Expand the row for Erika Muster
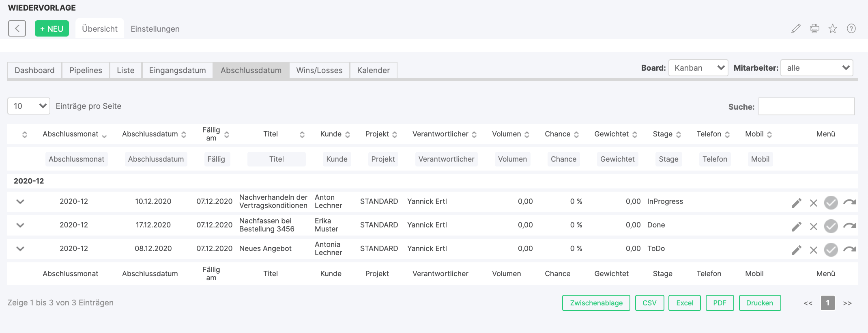Viewport: 868px width, 333px height. (20, 225)
